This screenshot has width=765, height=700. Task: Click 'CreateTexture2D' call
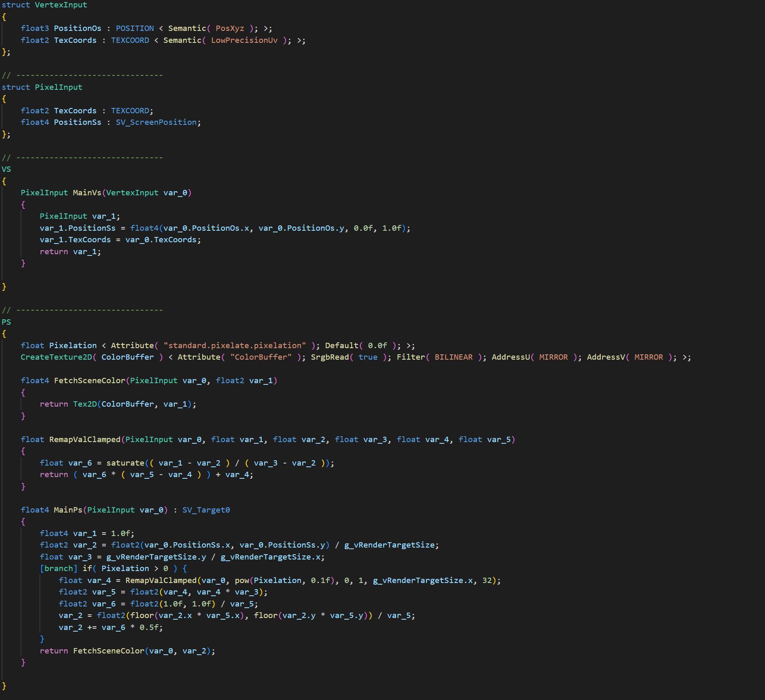56,357
